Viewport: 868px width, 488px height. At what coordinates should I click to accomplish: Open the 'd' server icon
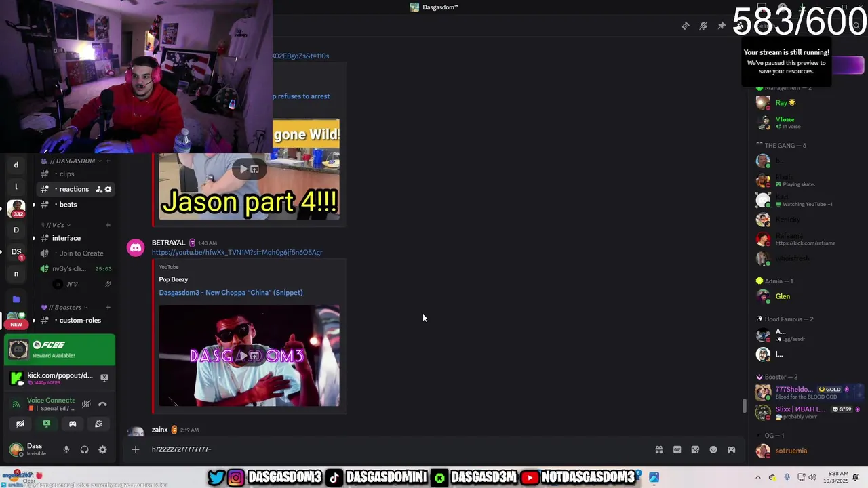[x=16, y=165]
